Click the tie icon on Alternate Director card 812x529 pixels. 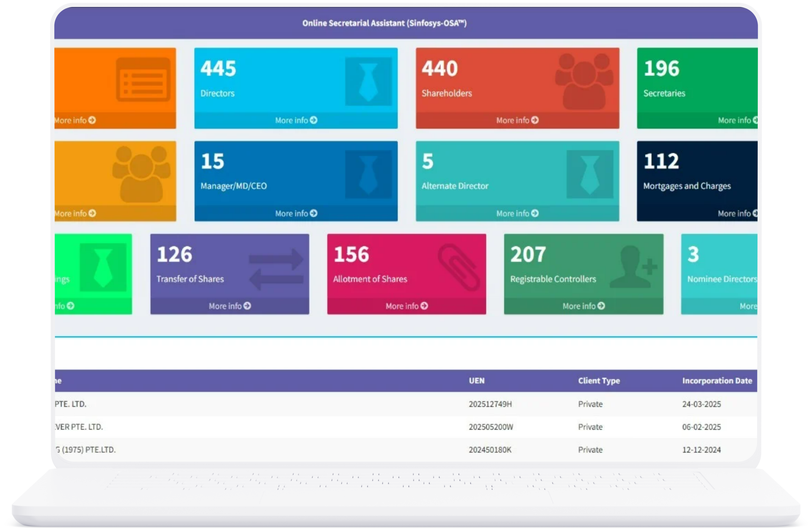pos(589,174)
